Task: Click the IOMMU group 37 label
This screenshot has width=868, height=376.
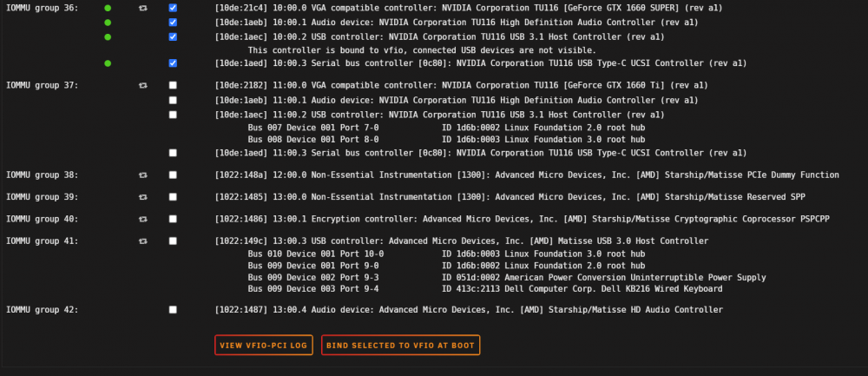Action: (42, 86)
